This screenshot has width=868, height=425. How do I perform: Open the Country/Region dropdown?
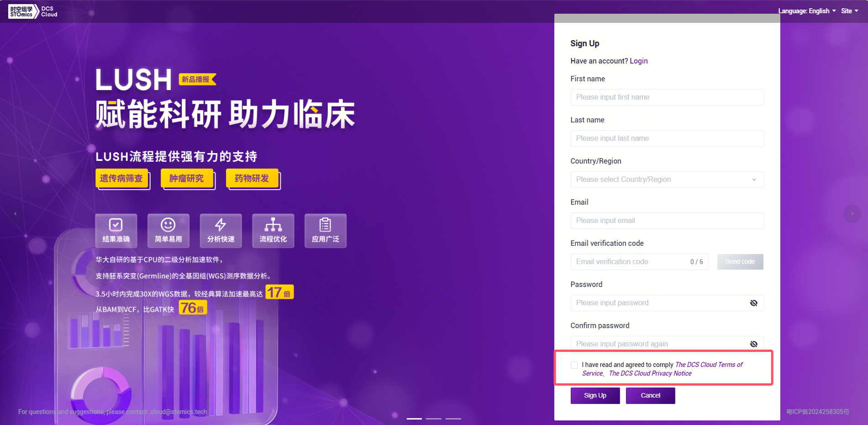667,180
